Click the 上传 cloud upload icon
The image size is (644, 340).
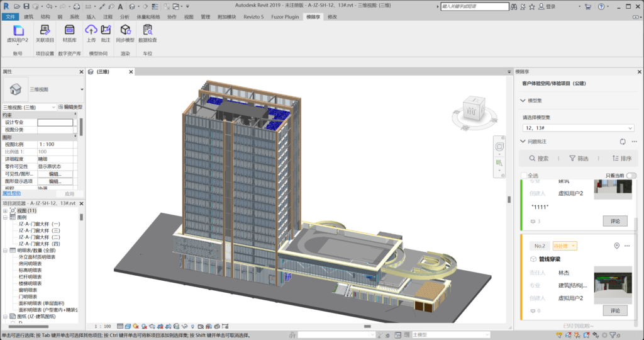(x=91, y=30)
